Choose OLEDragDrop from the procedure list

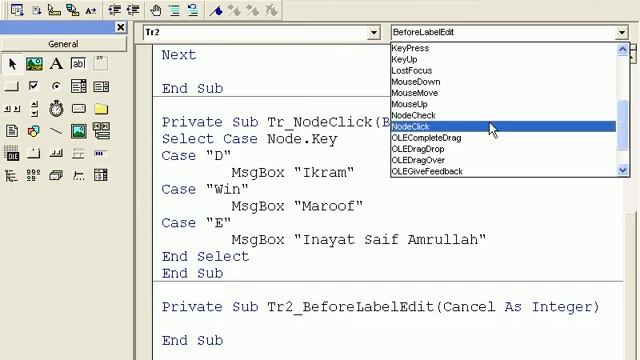[503, 149]
